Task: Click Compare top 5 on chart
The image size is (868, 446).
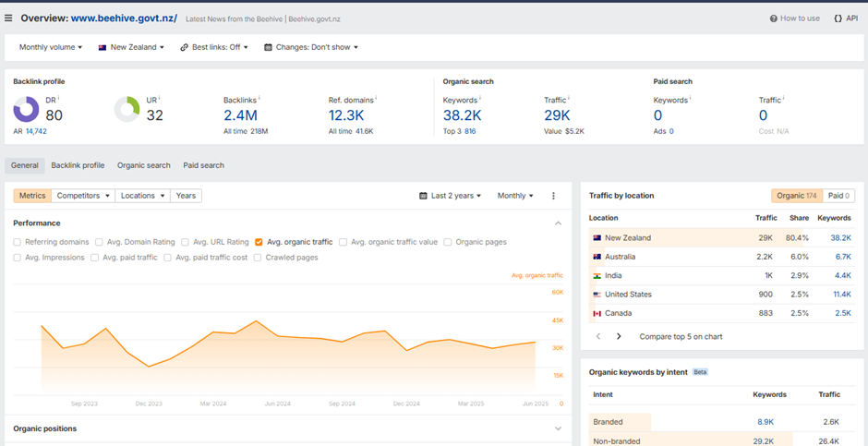Action: tap(681, 336)
